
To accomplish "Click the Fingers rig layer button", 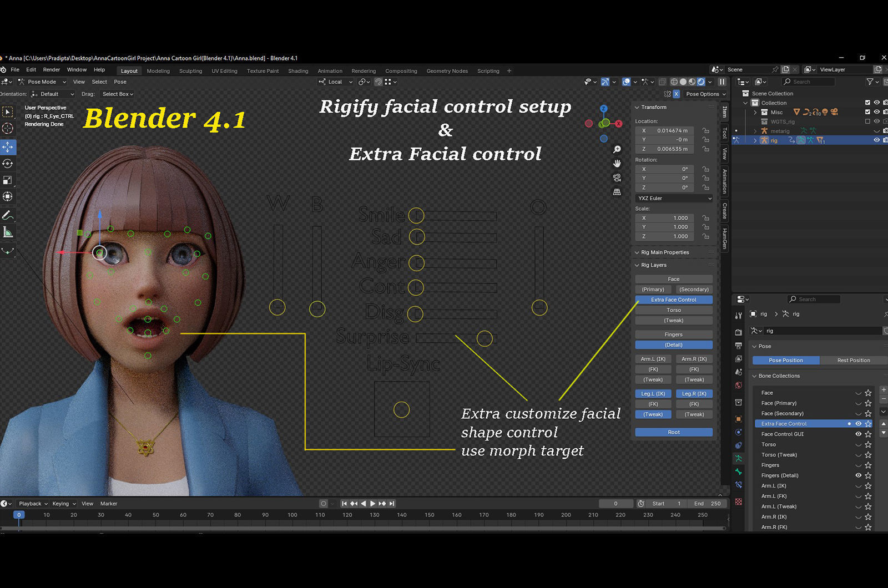I will pyautogui.click(x=674, y=334).
